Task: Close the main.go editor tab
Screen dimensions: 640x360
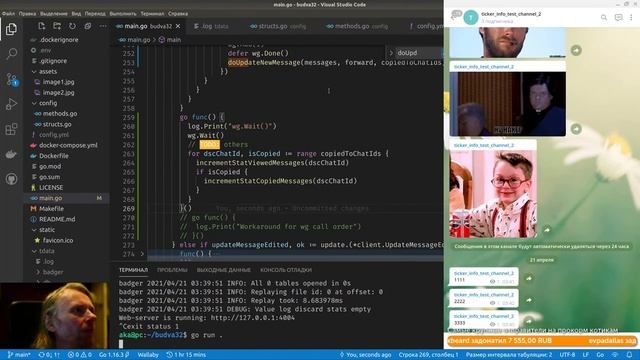Action: (178, 26)
